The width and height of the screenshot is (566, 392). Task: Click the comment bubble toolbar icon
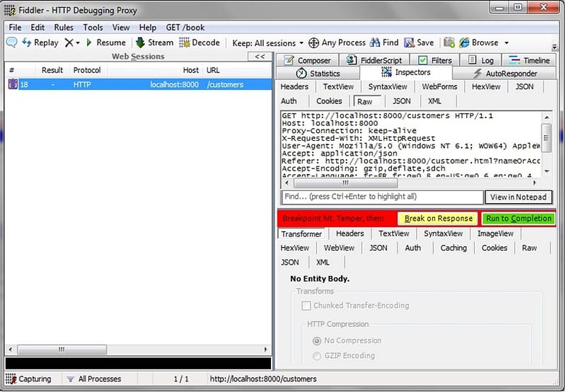coord(11,42)
